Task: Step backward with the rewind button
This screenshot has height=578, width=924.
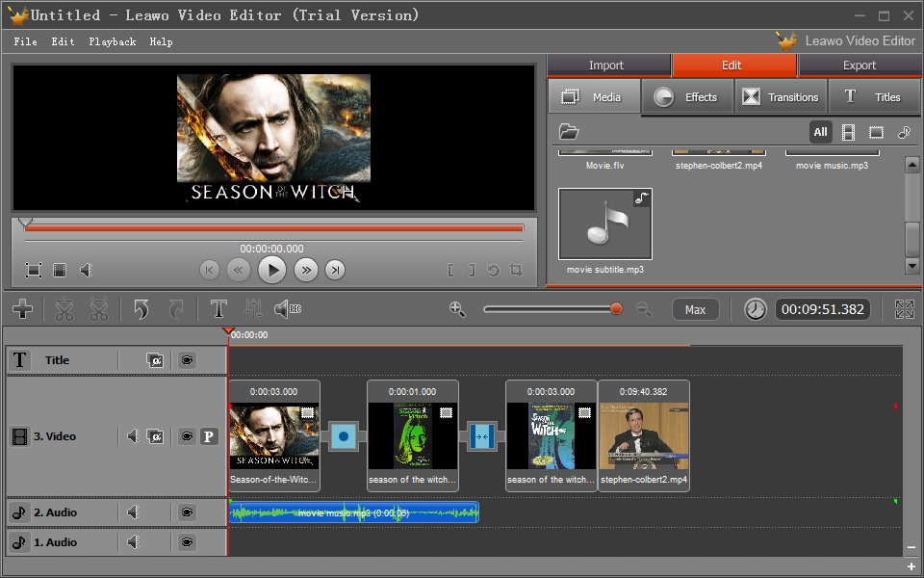Action: tap(239, 270)
